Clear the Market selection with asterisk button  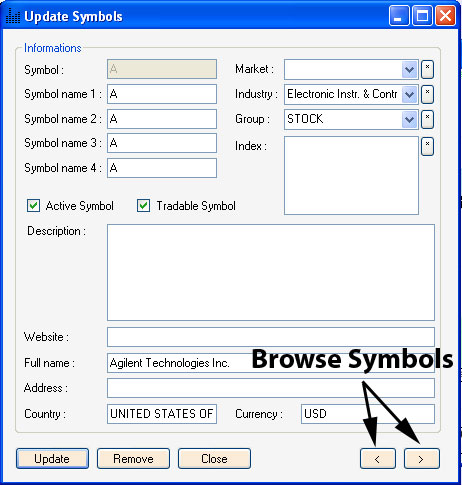click(427, 70)
